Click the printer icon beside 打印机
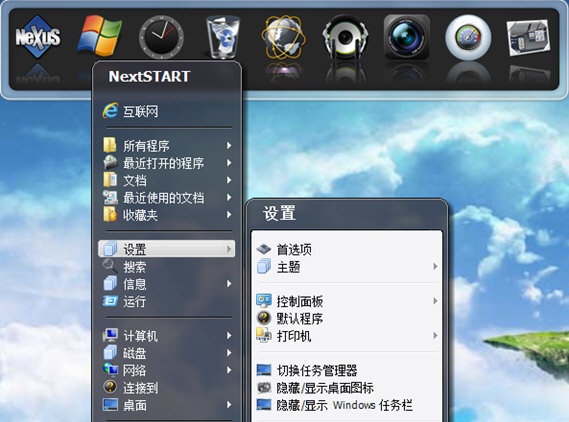 [x=264, y=335]
